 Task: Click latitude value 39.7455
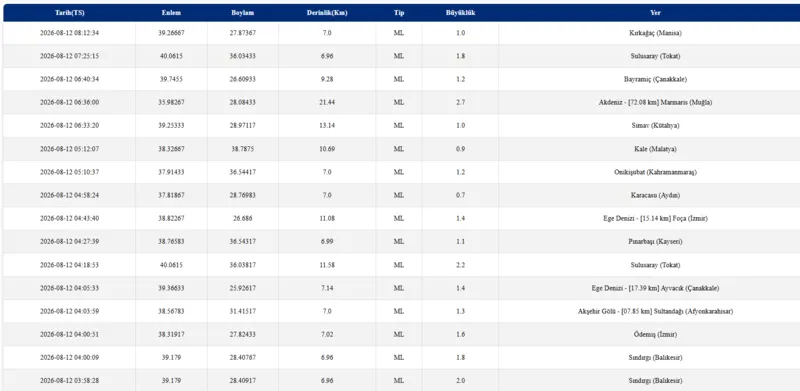click(x=171, y=80)
